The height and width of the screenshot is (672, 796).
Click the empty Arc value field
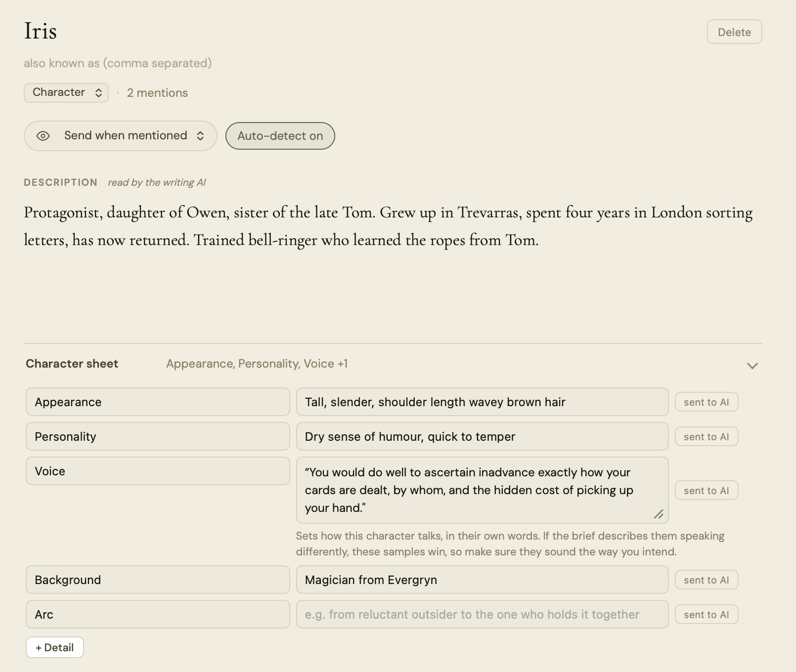482,614
